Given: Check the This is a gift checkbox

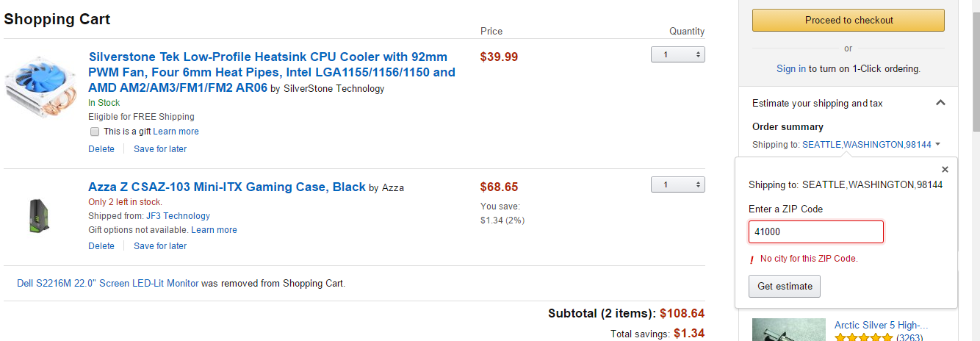Looking at the screenshot, I should click(x=94, y=132).
